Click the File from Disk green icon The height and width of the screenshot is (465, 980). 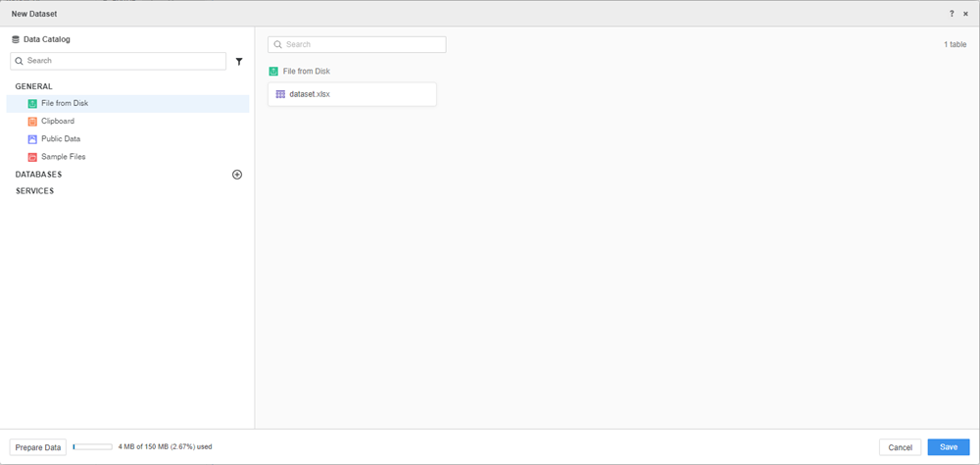tap(32, 104)
